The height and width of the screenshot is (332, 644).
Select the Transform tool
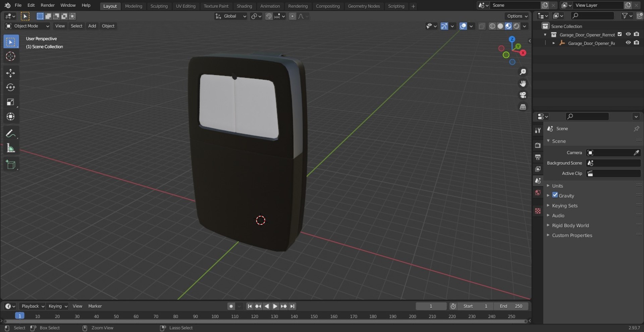(11, 117)
